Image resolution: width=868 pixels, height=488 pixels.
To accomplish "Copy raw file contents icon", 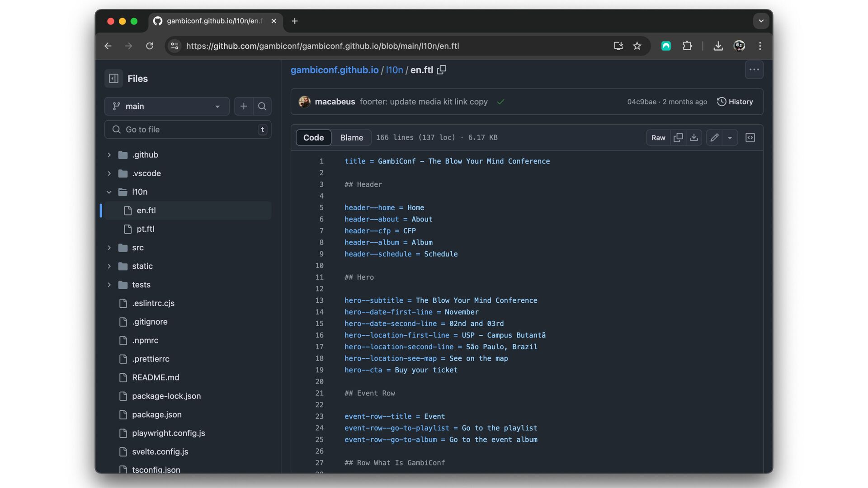I will [x=678, y=137].
